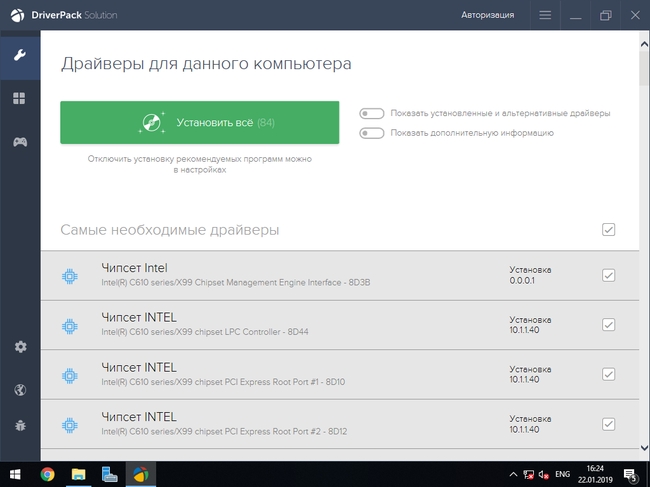
Task: Click text PCI Express Root Port #1 - 8D10
Action: (223, 382)
